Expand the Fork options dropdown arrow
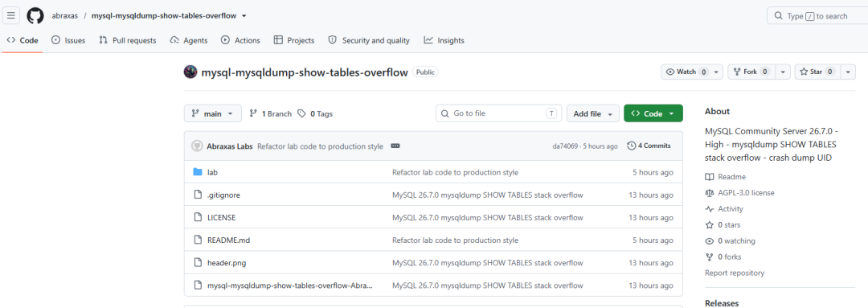Viewport: 868px width, 308px height. click(783, 72)
